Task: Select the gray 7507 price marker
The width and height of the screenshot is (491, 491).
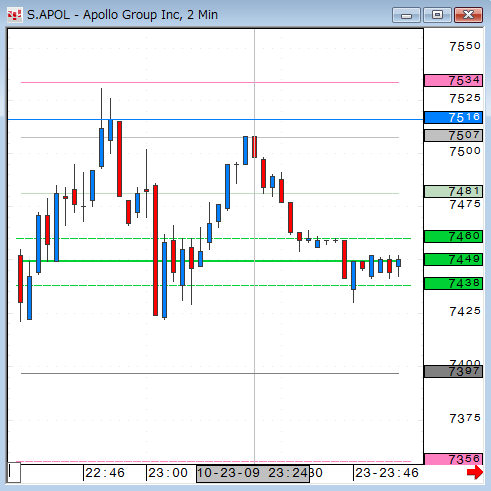Action: click(453, 135)
